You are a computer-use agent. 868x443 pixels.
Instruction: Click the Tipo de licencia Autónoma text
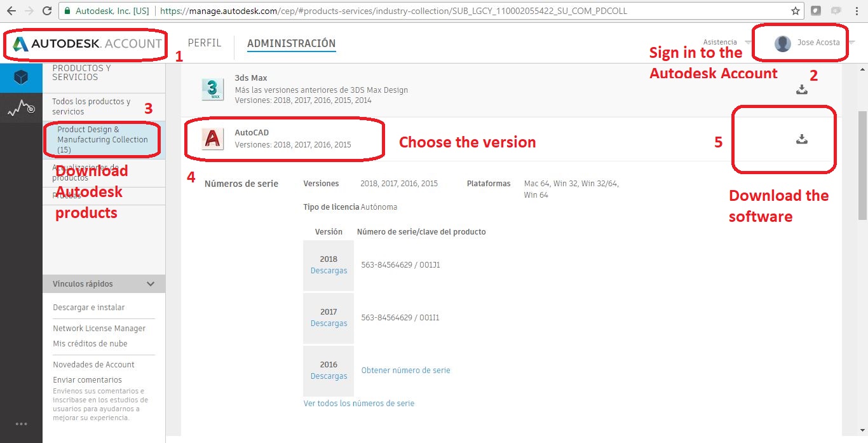(351, 207)
